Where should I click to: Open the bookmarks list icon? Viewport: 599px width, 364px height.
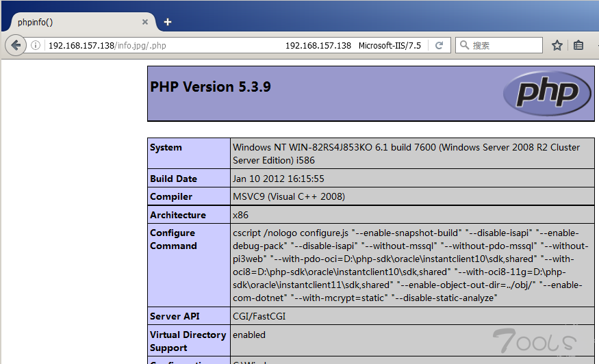(578, 45)
